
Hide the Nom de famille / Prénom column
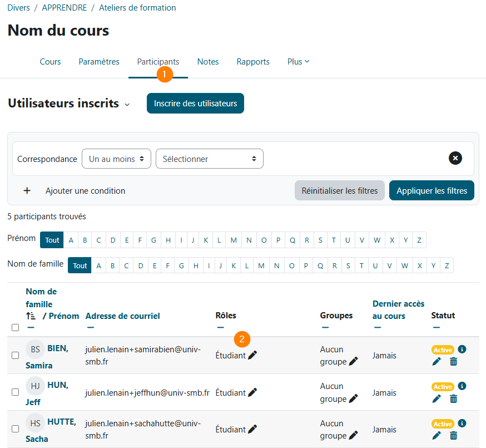pyautogui.click(x=31, y=327)
